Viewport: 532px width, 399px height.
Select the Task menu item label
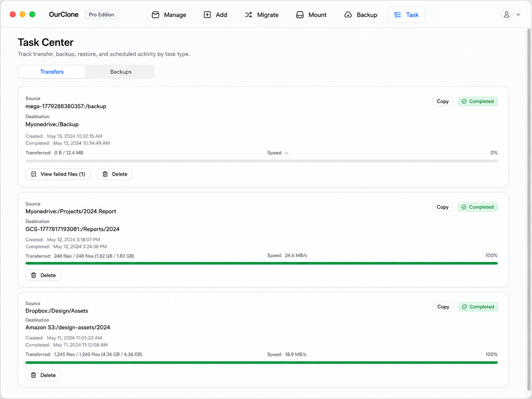tap(412, 15)
